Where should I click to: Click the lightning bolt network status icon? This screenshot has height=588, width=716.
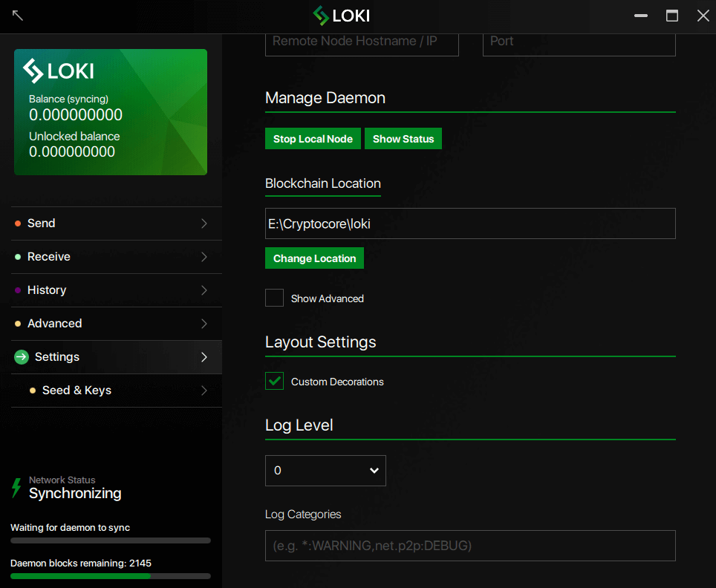(16, 489)
